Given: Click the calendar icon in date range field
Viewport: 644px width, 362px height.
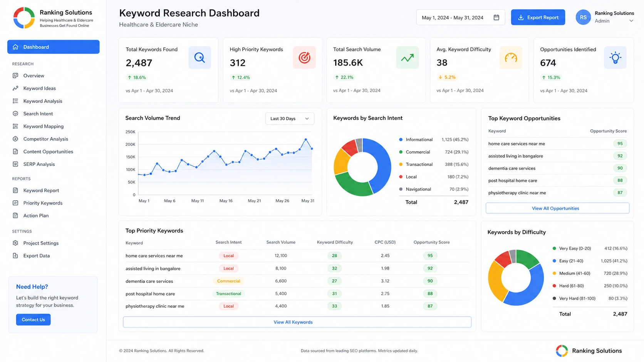Looking at the screenshot, I should 496,17.
